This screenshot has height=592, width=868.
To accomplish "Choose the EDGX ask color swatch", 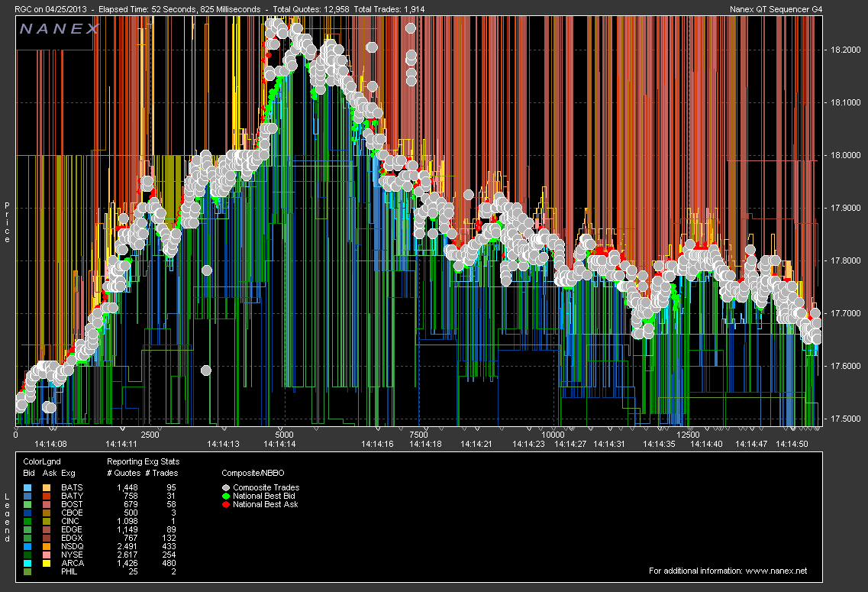I will (47, 539).
